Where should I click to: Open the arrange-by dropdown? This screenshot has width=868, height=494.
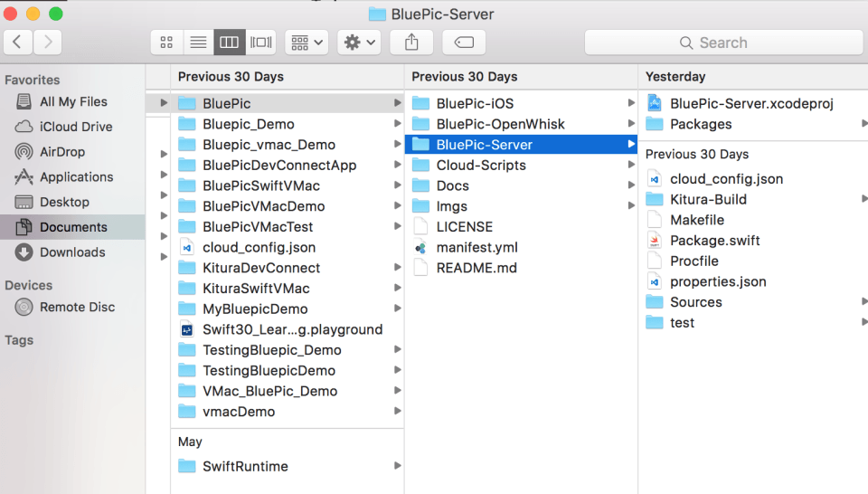pos(307,43)
